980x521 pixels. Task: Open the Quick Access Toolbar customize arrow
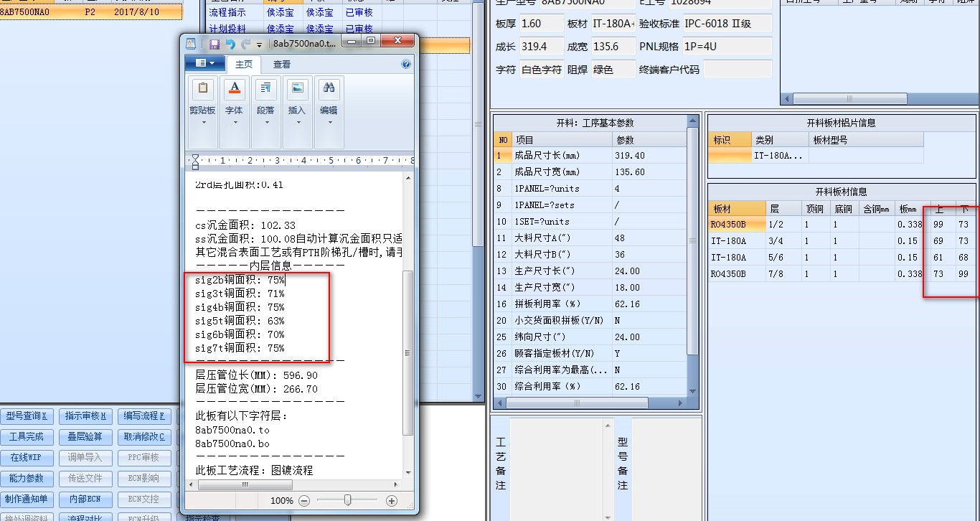pos(259,44)
